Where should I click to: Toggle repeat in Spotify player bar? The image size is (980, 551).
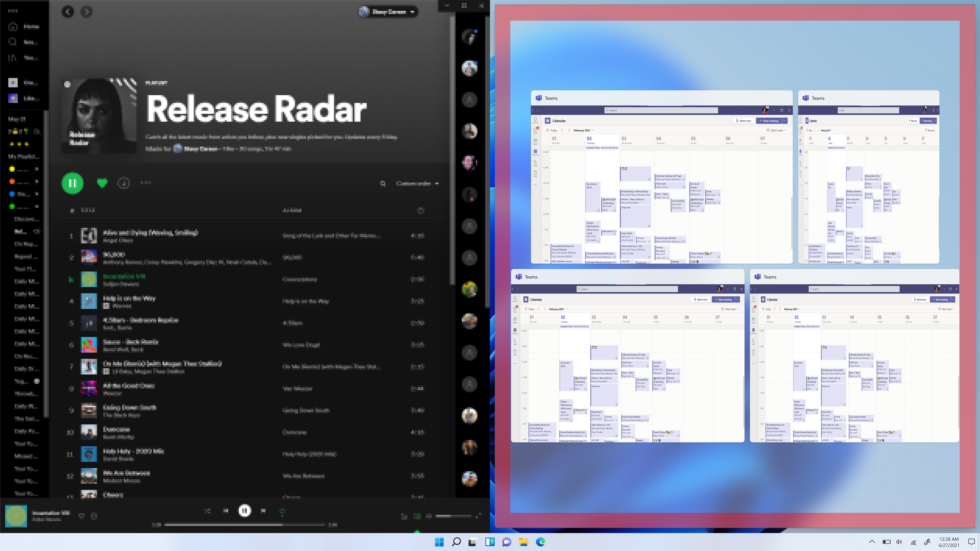pyautogui.click(x=282, y=511)
